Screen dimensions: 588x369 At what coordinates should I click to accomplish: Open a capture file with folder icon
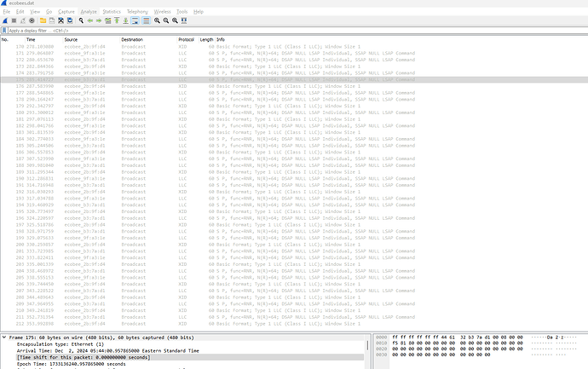(x=43, y=20)
